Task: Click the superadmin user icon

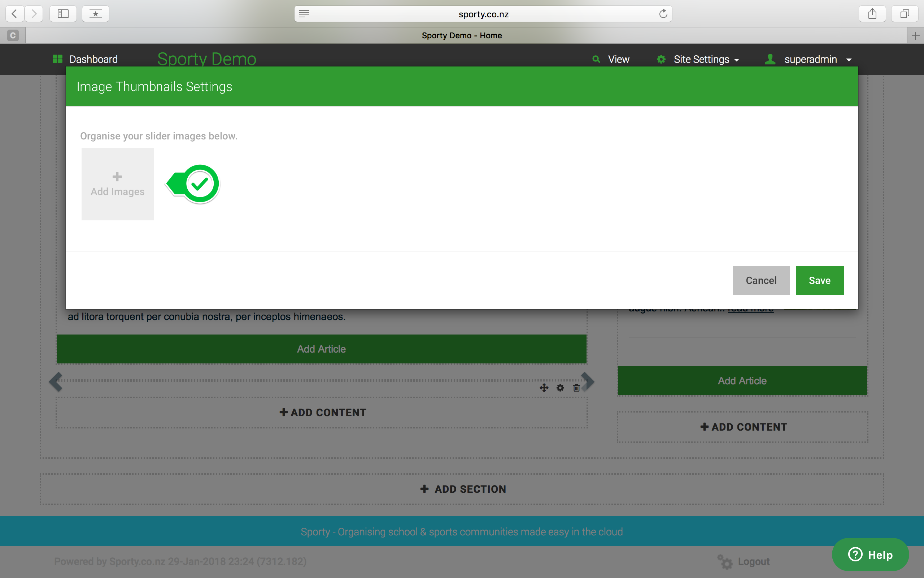Action: pyautogui.click(x=770, y=59)
